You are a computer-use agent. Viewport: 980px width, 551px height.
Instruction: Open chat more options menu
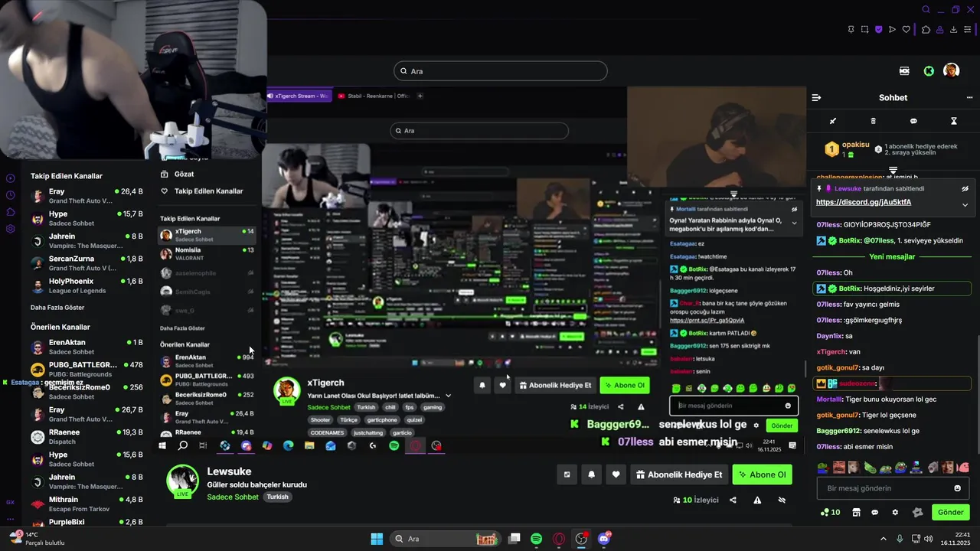(969, 98)
